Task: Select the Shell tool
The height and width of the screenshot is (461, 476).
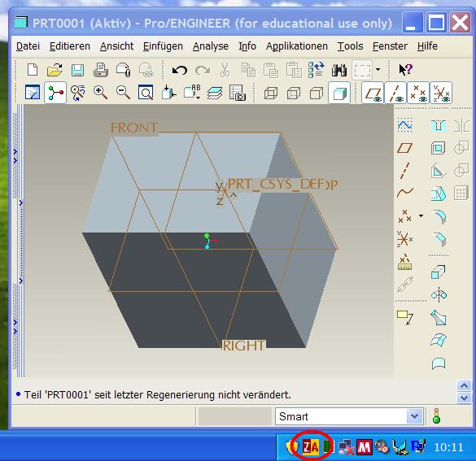Action: click(438, 148)
